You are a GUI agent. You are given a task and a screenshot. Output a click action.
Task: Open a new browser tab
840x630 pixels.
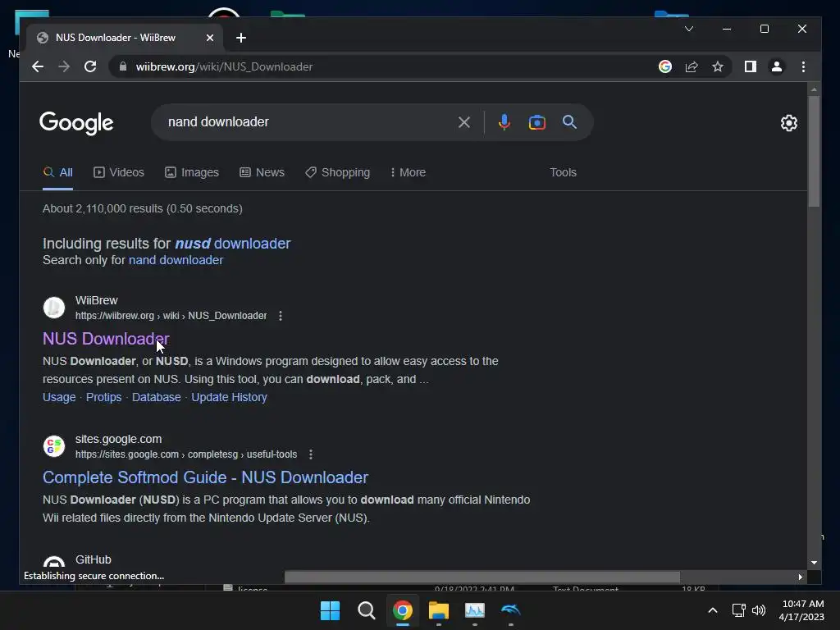pyautogui.click(x=241, y=38)
